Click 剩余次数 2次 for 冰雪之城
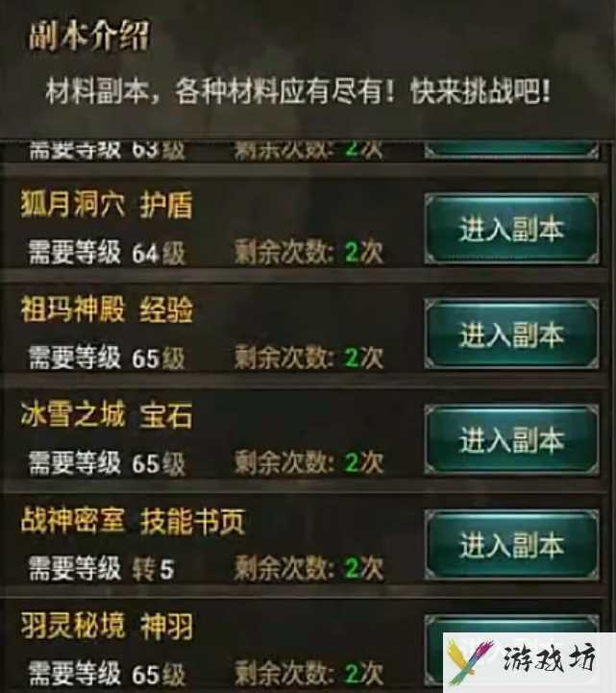Image resolution: width=616 pixels, height=693 pixels. [308, 462]
